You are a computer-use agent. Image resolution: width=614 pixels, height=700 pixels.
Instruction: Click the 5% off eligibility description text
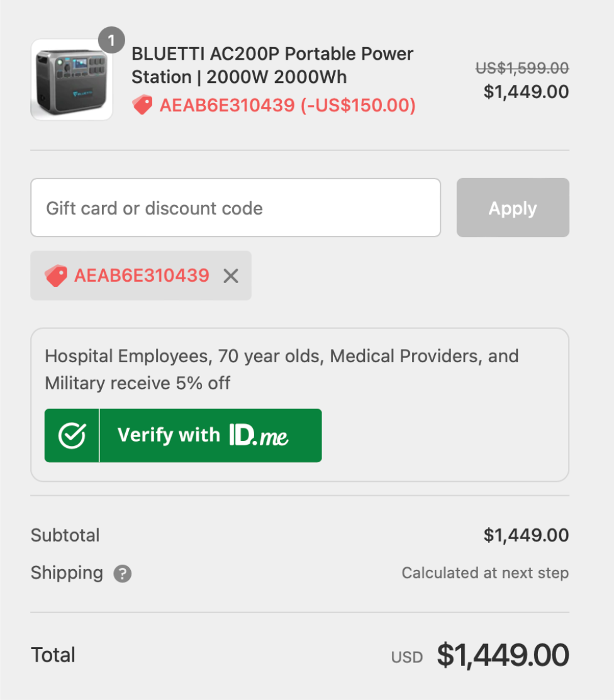[282, 370]
